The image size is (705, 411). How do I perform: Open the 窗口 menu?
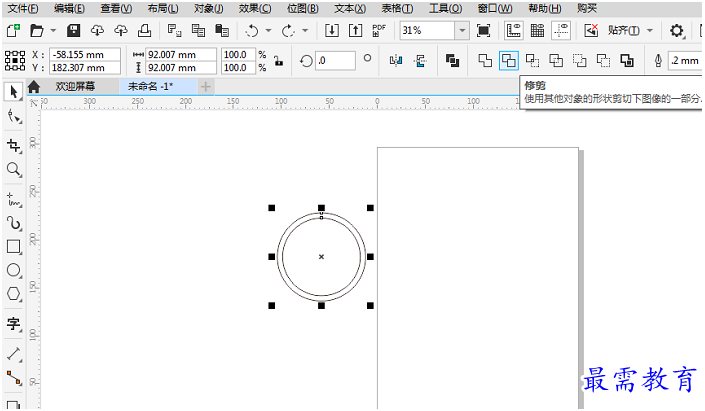pyautogui.click(x=495, y=9)
